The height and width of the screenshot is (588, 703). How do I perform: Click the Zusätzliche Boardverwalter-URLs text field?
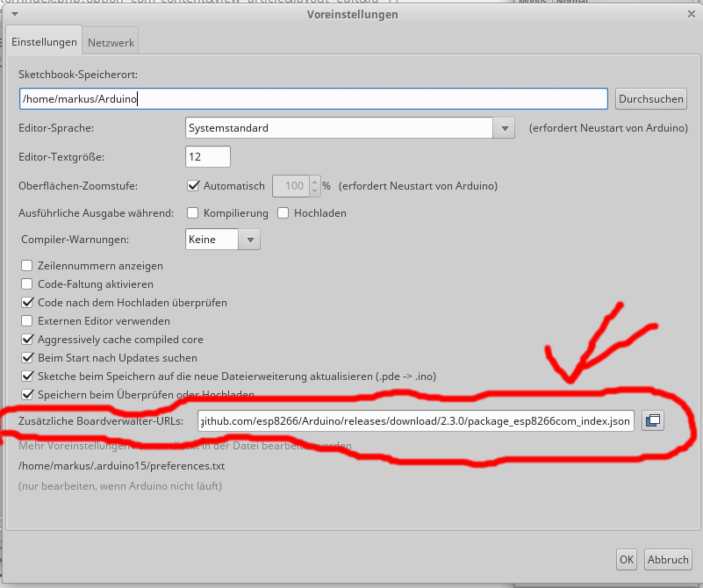click(x=416, y=421)
